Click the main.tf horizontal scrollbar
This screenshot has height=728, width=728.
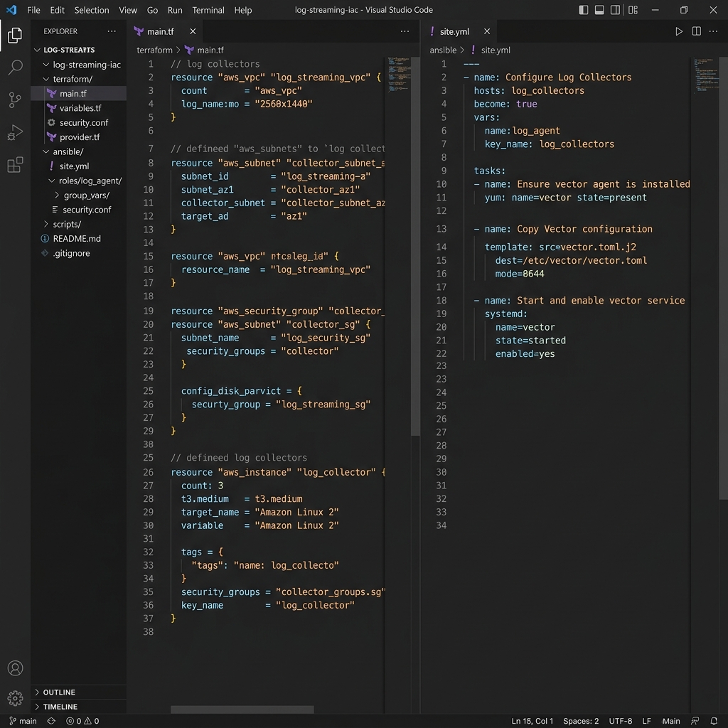coord(242,709)
